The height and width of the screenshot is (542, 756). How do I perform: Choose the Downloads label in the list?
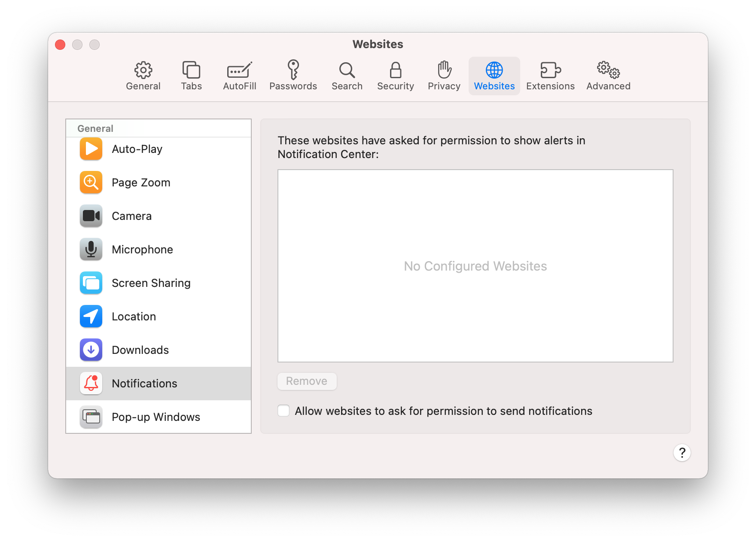coord(140,350)
